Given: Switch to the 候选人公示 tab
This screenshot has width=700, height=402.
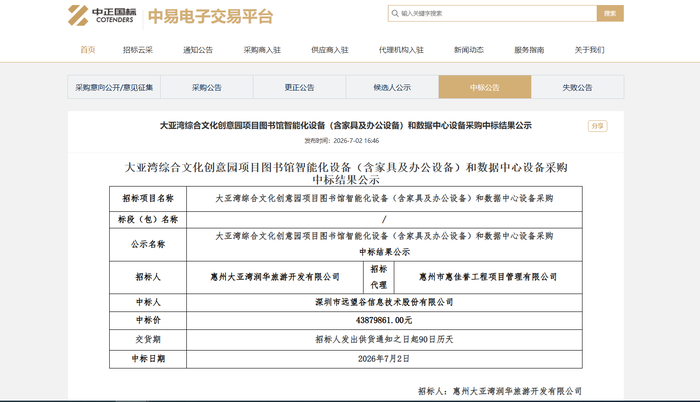Looking at the screenshot, I should [392, 87].
